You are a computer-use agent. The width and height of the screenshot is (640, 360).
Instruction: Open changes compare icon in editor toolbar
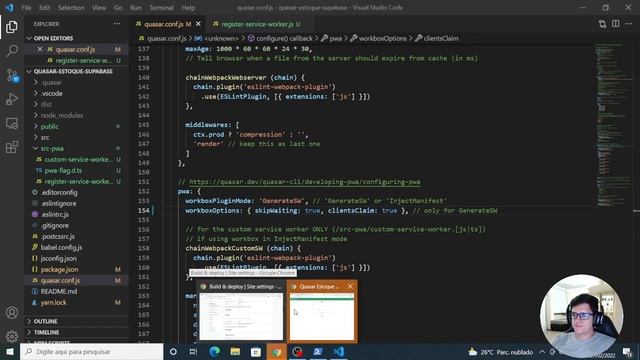(x=602, y=24)
